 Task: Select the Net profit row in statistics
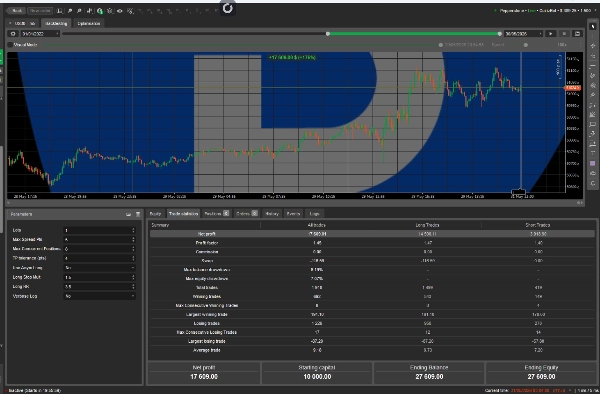pos(372,234)
